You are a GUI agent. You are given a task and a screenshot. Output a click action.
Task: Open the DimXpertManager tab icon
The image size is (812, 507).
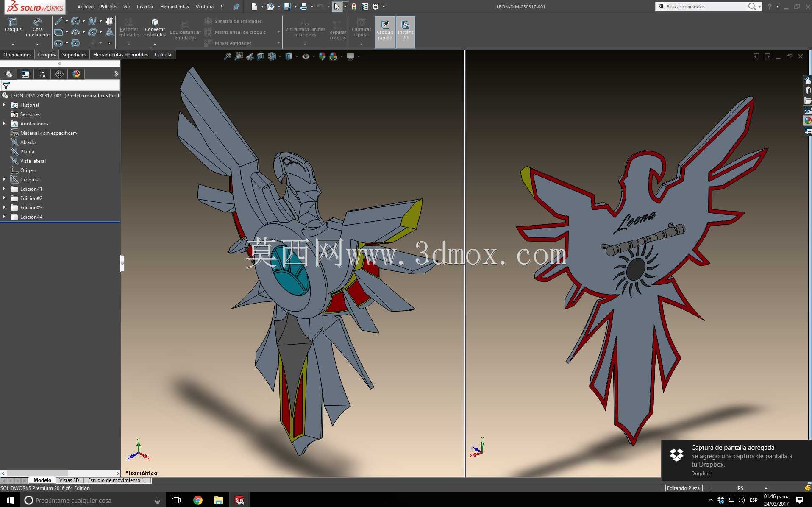[59, 74]
